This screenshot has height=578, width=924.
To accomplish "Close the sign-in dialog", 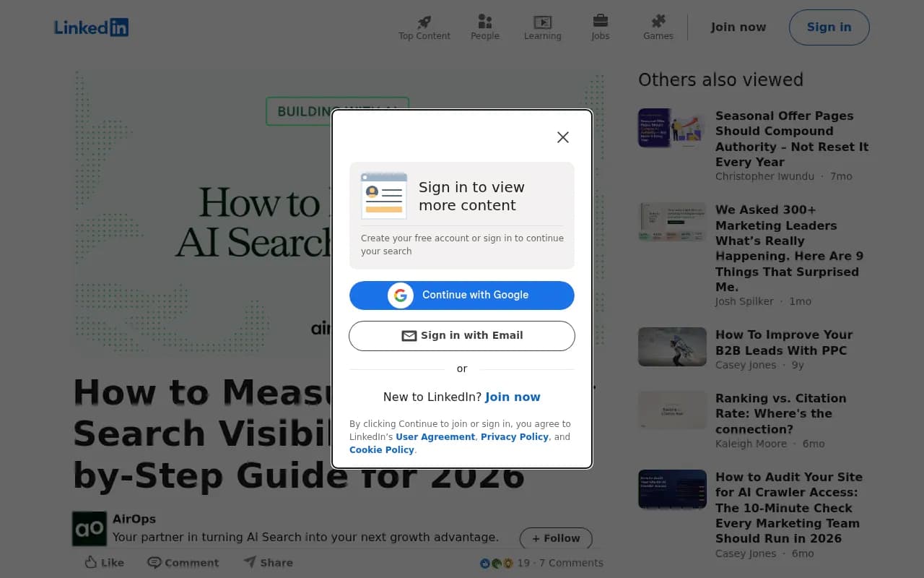I will (563, 137).
